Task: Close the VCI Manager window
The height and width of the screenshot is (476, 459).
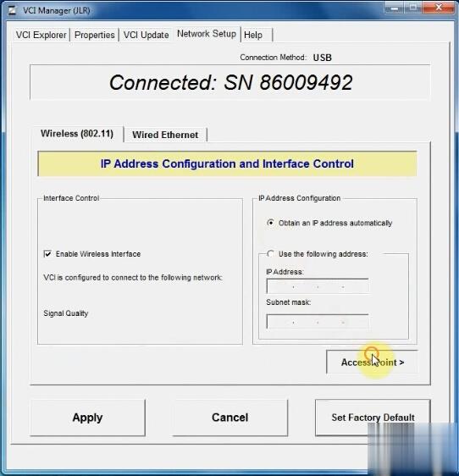Action: click(439, 8)
